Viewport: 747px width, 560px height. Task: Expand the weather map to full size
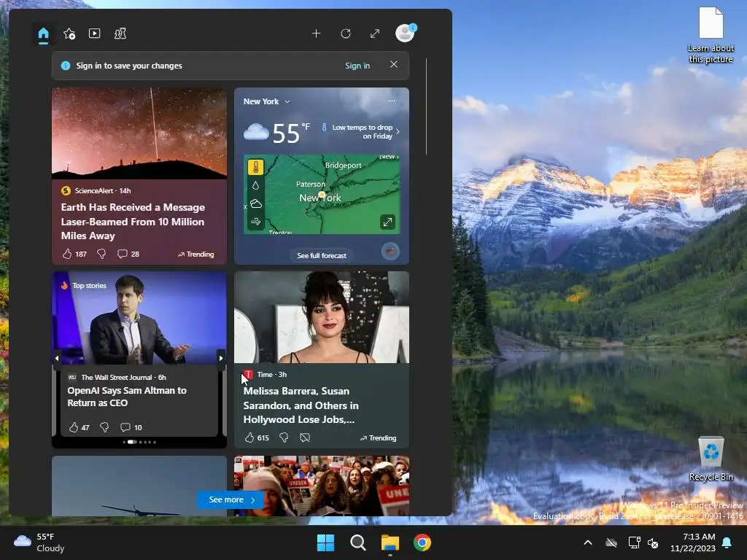tap(388, 222)
